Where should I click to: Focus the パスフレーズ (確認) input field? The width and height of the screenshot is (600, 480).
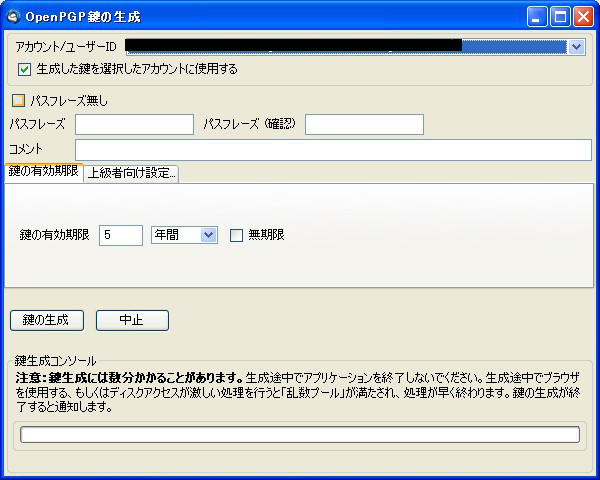click(x=364, y=124)
